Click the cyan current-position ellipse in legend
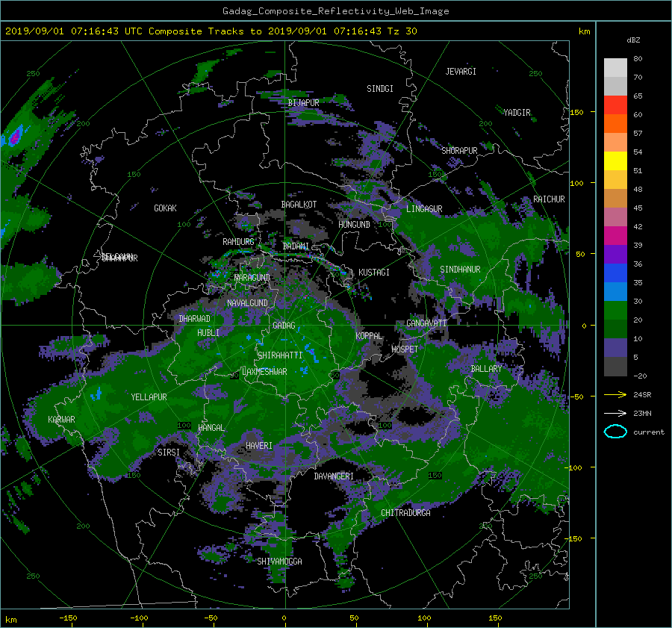Viewport: 672px width, 628px height. point(615,432)
